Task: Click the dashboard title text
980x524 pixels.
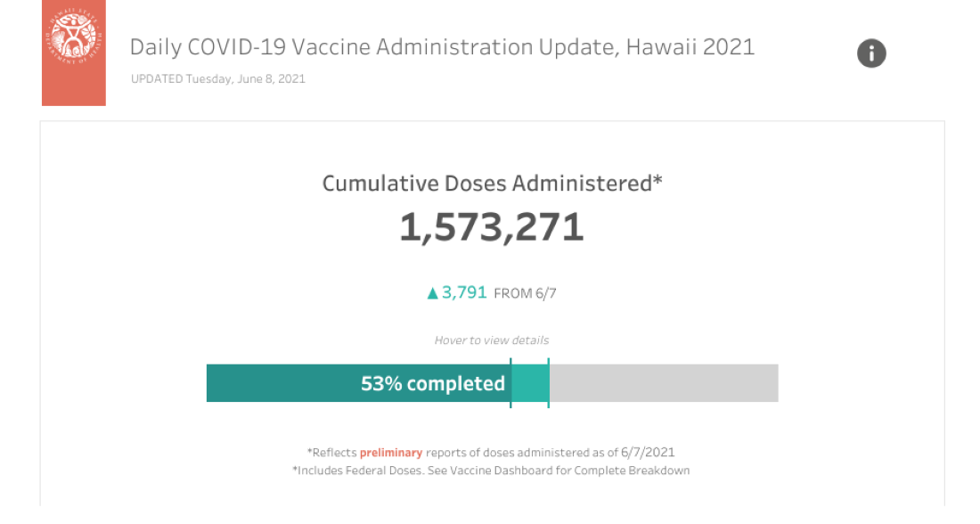Action: [x=443, y=47]
